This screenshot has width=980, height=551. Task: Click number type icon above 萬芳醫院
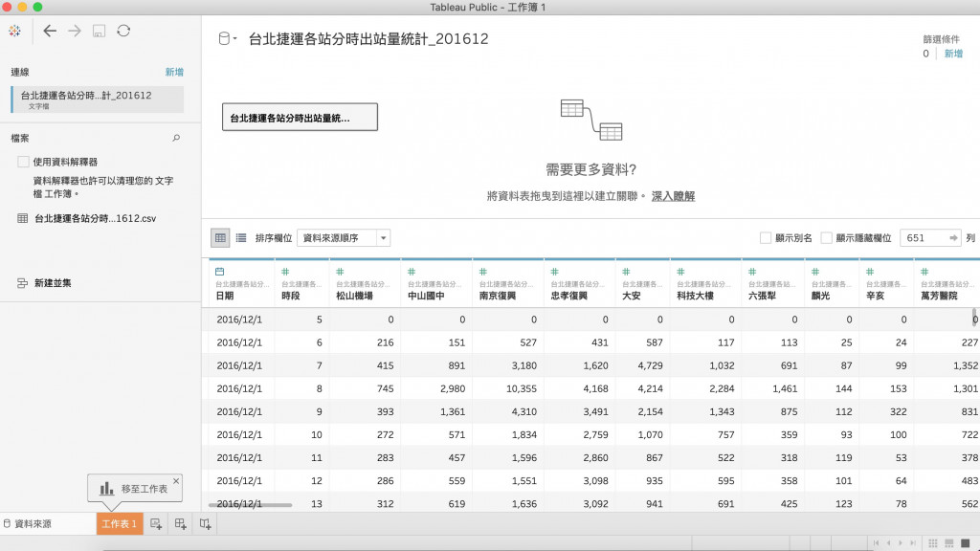[x=924, y=272]
